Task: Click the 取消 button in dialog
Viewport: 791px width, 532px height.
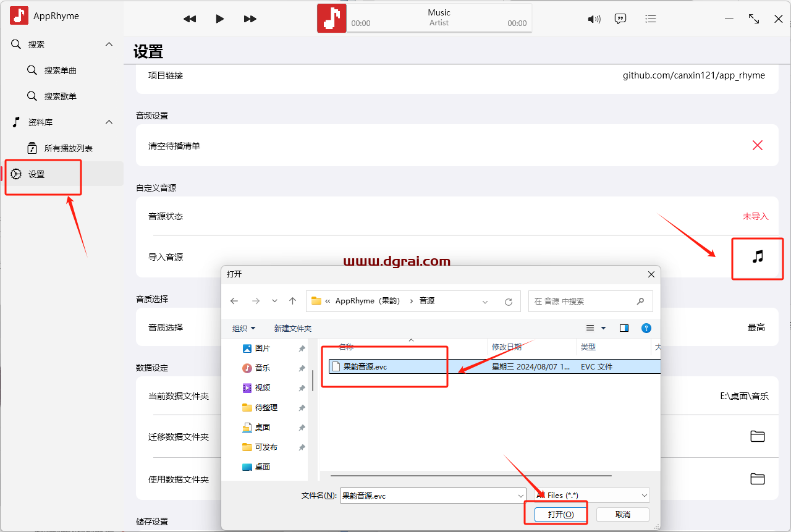Action: (x=623, y=514)
